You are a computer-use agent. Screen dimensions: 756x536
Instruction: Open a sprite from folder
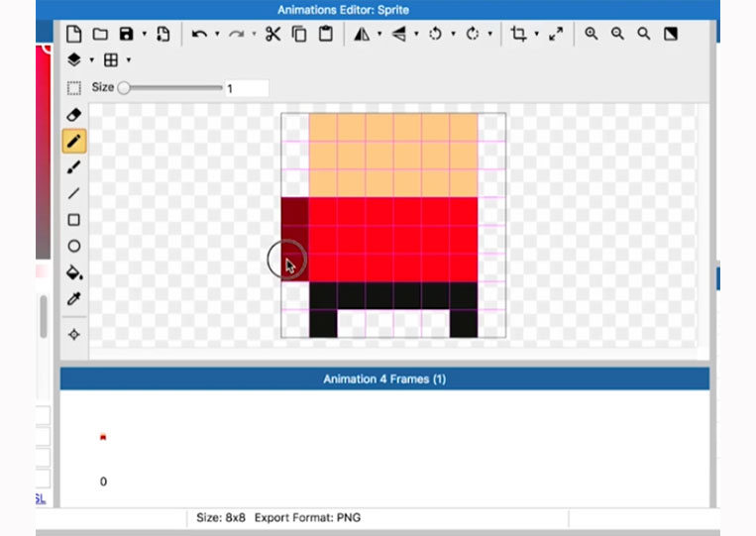click(100, 35)
